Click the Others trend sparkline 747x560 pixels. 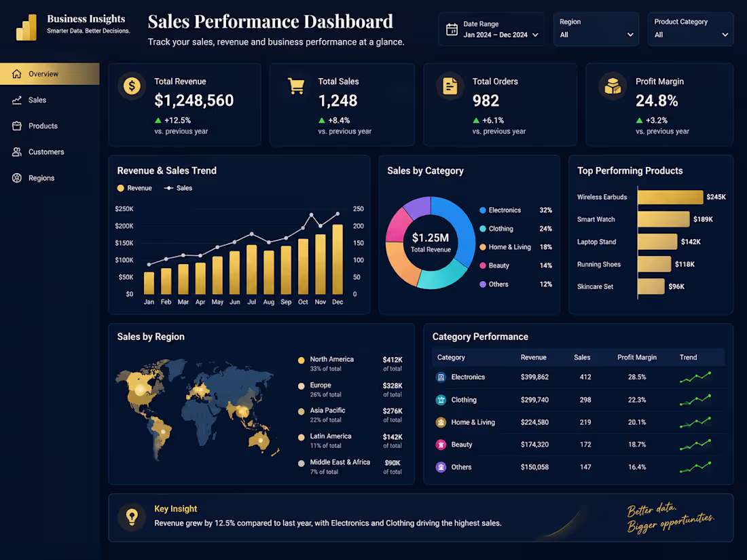pyautogui.click(x=695, y=467)
